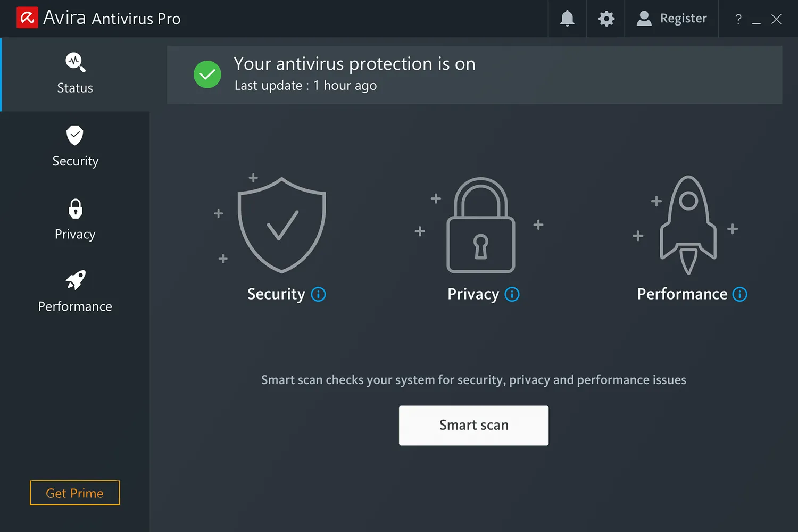The height and width of the screenshot is (532, 798).
Task: Open the Security section from the sidebar
Action: 75,146
